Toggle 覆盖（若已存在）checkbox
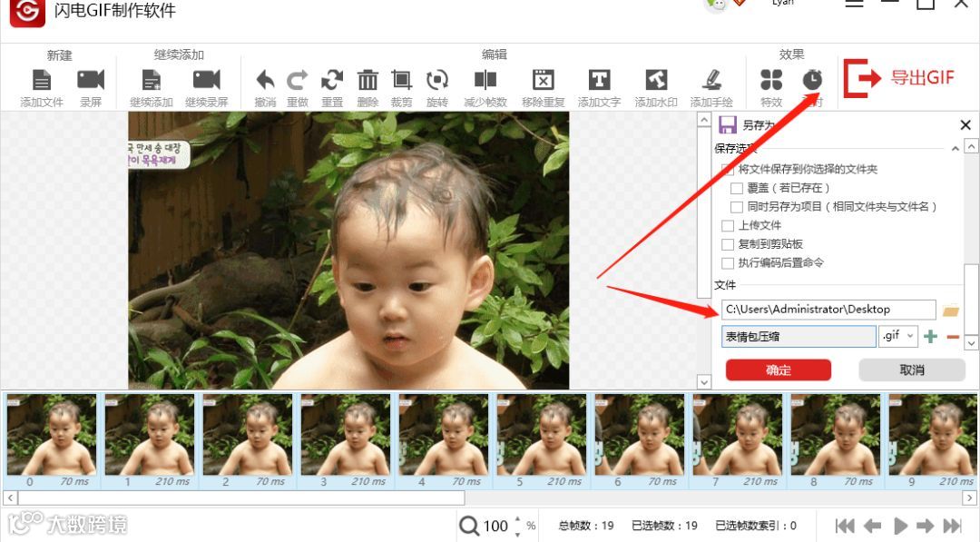The height and width of the screenshot is (542, 980). point(737,188)
